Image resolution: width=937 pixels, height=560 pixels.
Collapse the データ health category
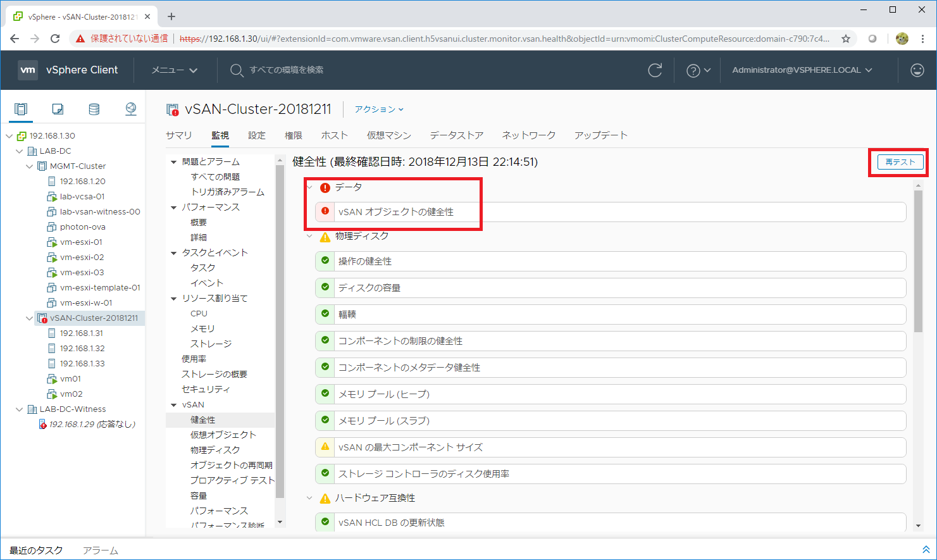309,187
